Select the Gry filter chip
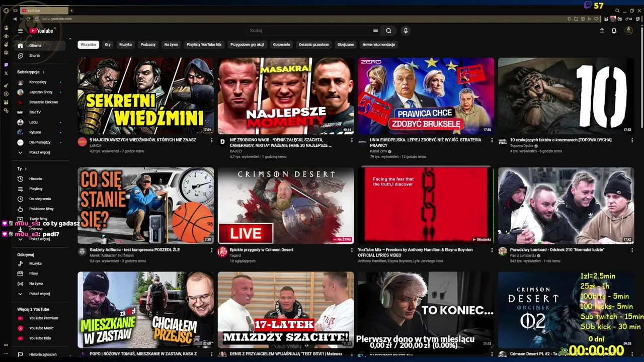This screenshot has width=644, height=362. click(x=108, y=44)
